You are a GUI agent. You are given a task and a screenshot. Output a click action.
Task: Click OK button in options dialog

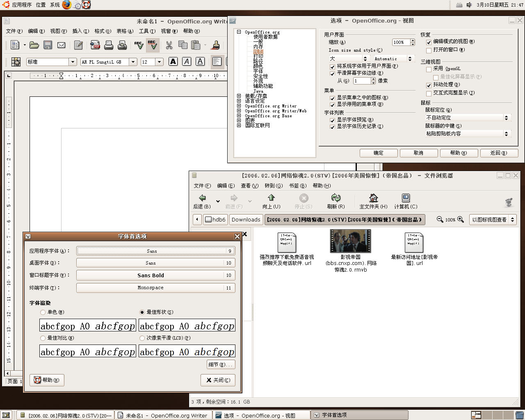(379, 153)
